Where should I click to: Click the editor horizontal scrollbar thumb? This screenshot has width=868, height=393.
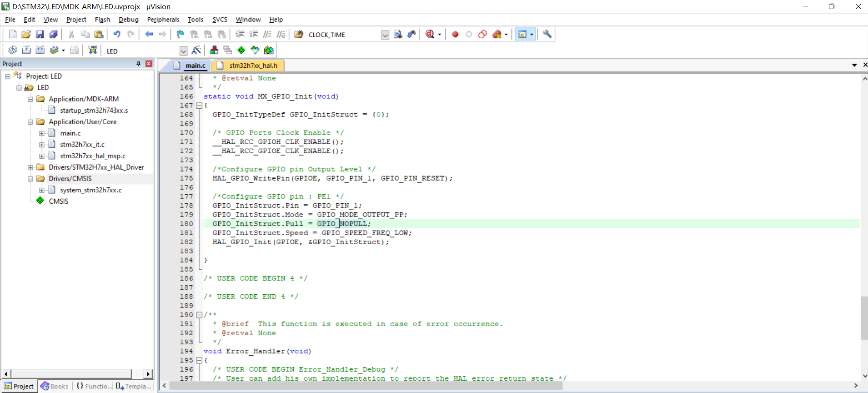click(x=366, y=386)
